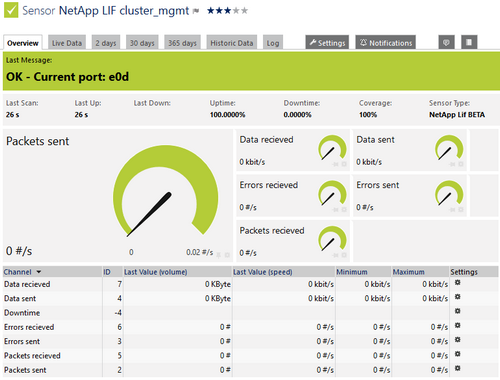
Task: Sort table by Last Value (speed) column
Action: (263, 272)
